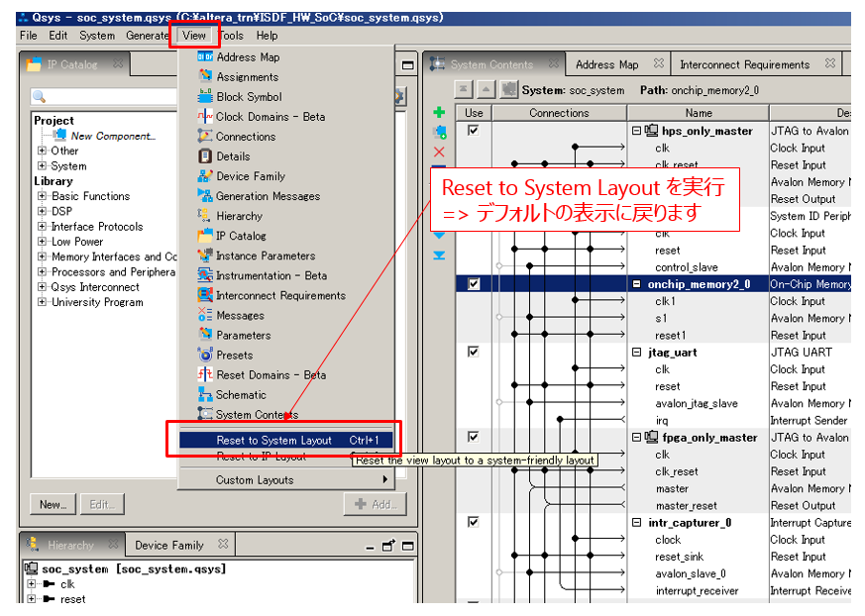Open Block Symbol from the View menu
Screen dimensions: 865x616
point(249,97)
